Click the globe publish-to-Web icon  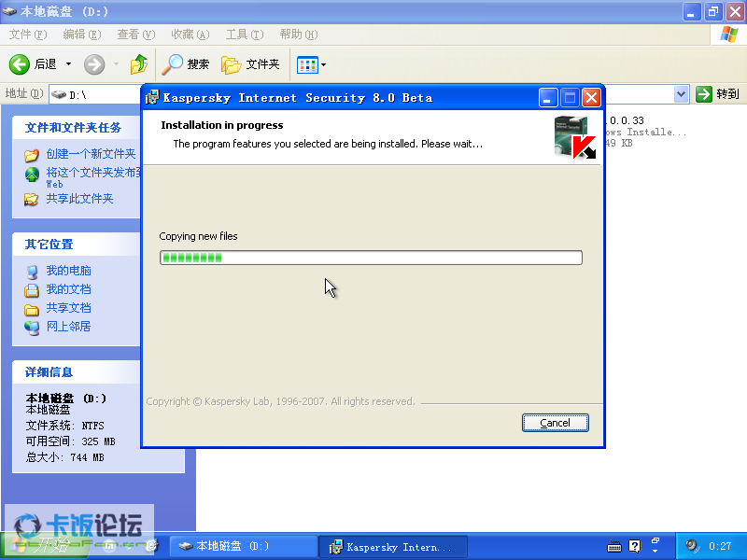pos(32,175)
